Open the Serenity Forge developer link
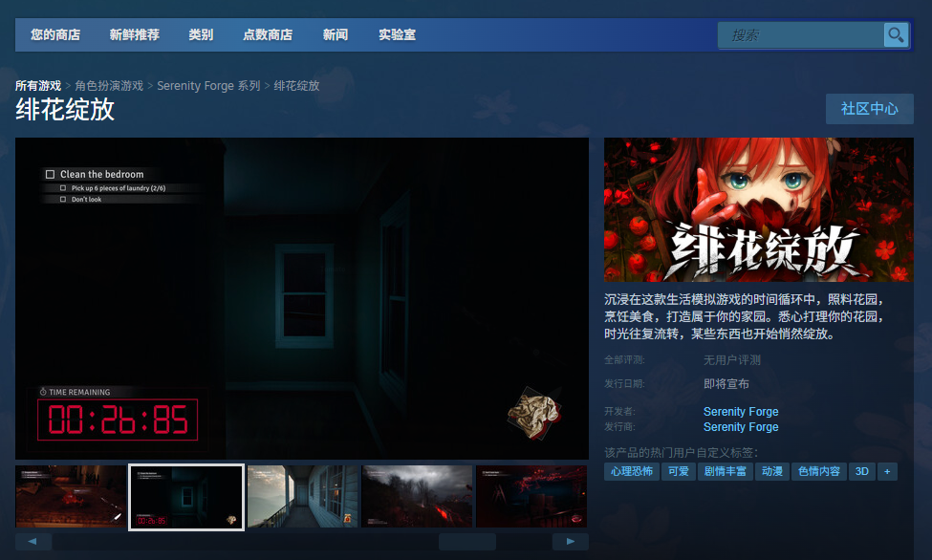The width and height of the screenshot is (932, 560). click(740, 411)
